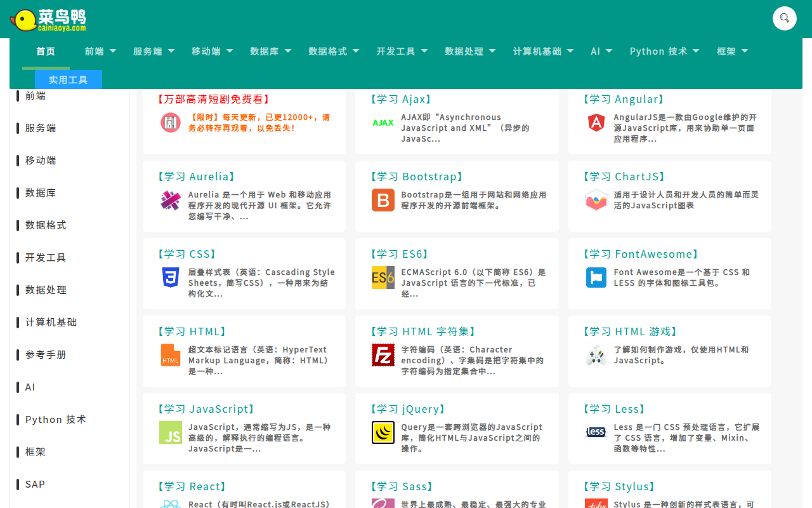This screenshot has height=508, width=812.
Task: Open the 实用工具 button
Action: click(69, 79)
